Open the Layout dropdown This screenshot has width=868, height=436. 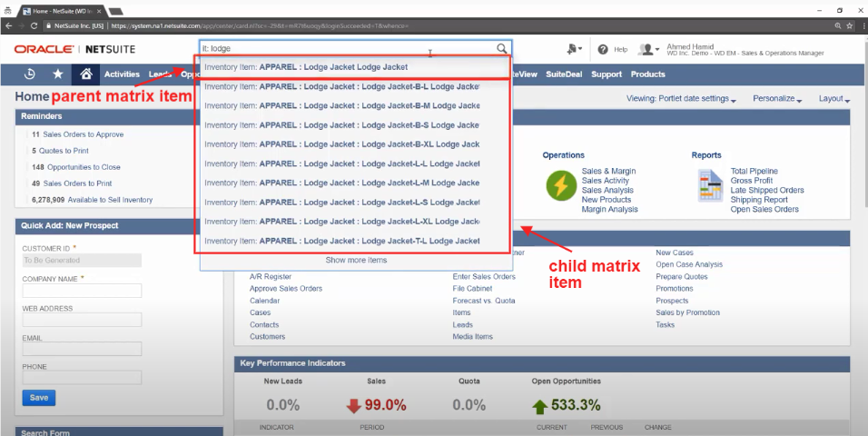tap(834, 99)
